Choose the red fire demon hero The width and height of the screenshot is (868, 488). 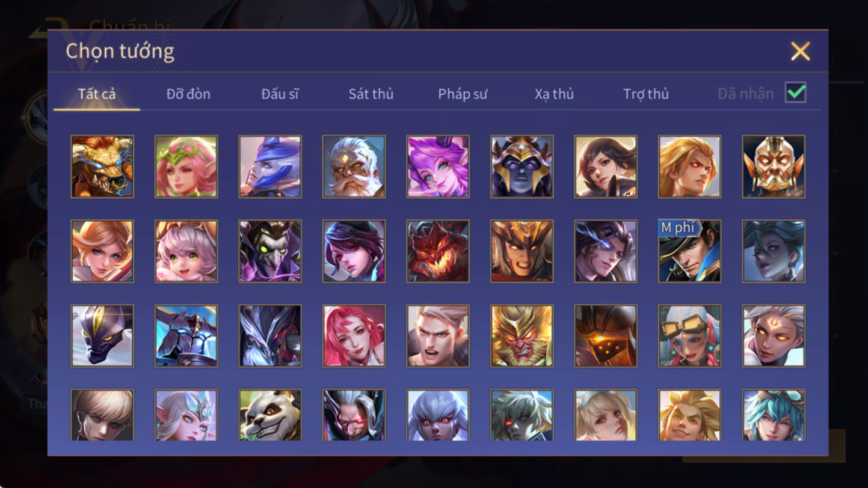[438, 251]
